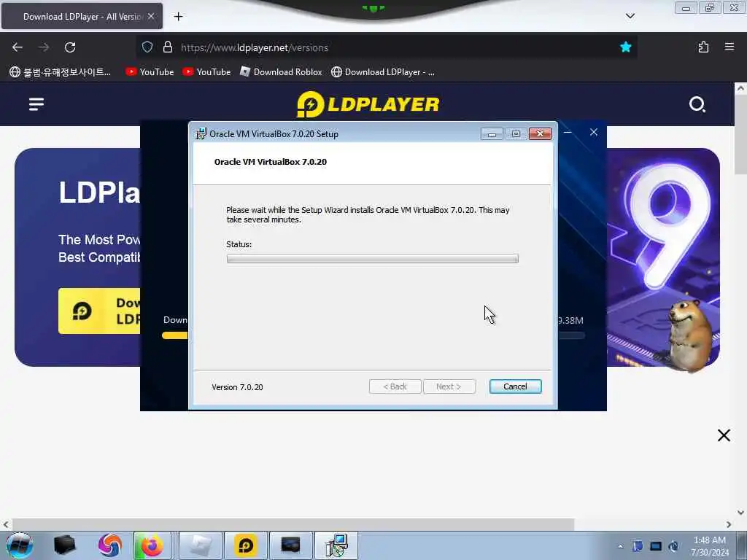Open LDPlayer site hamburger menu

[36, 104]
